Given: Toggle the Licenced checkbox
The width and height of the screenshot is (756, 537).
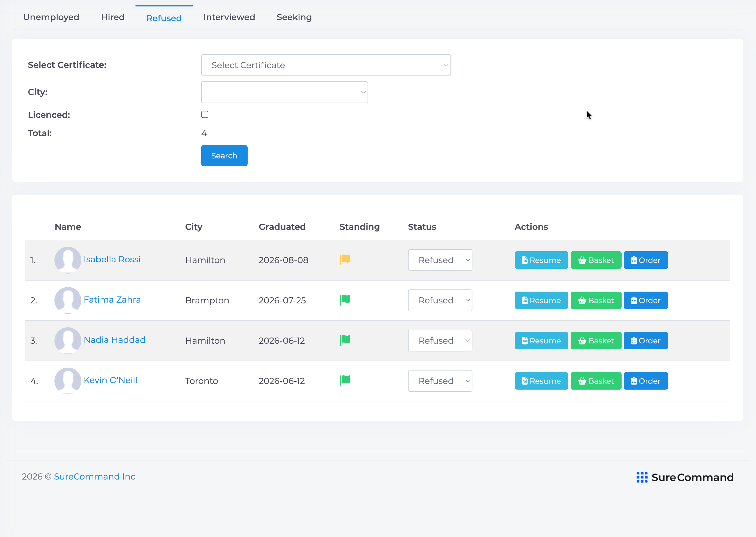Looking at the screenshot, I should [x=204, y=114].
